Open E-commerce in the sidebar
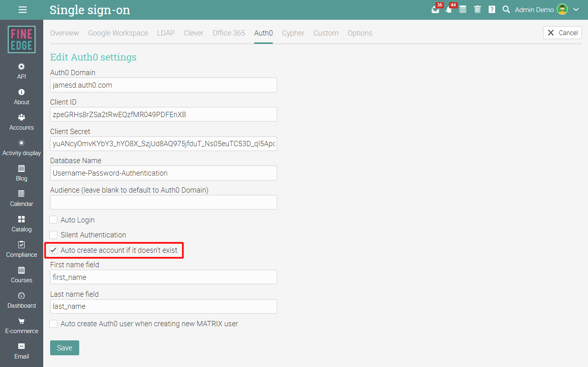This screenshot has height=367, width=588. point(21,326)
